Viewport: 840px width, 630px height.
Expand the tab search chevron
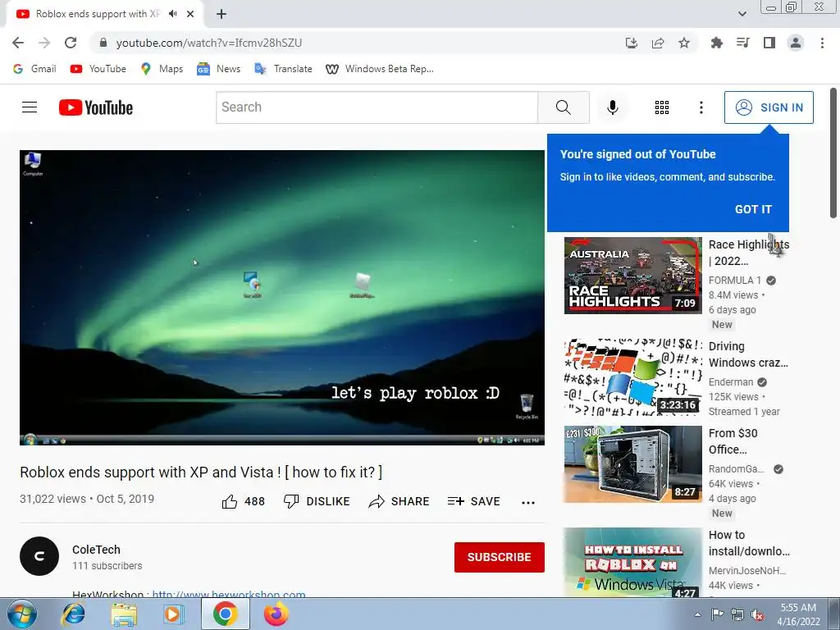(742, 14)
